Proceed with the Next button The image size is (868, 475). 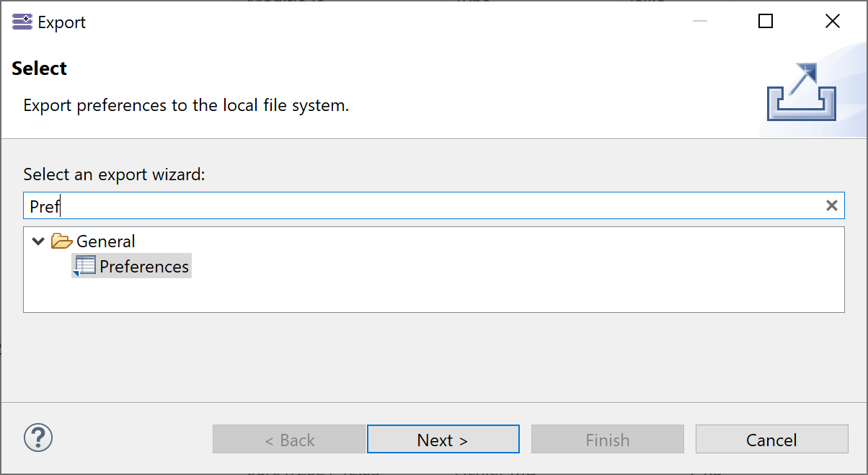[443, 440]
